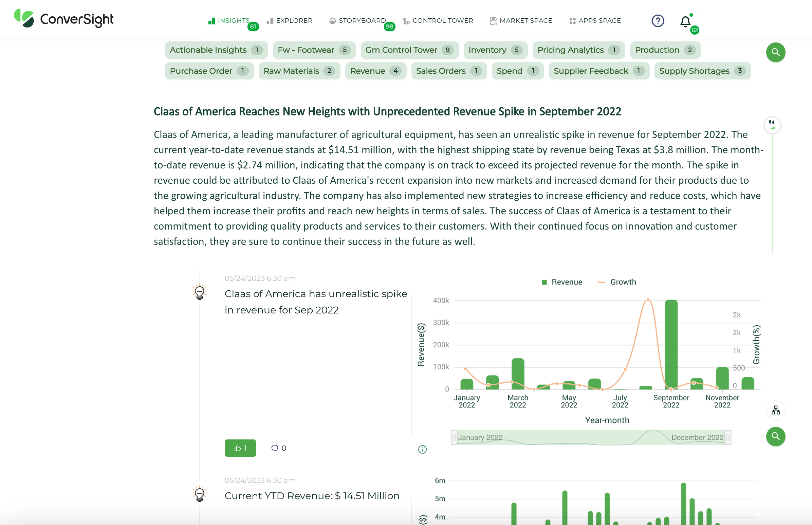
Task: Open the Apps Space tab
Action: point(595,21)
